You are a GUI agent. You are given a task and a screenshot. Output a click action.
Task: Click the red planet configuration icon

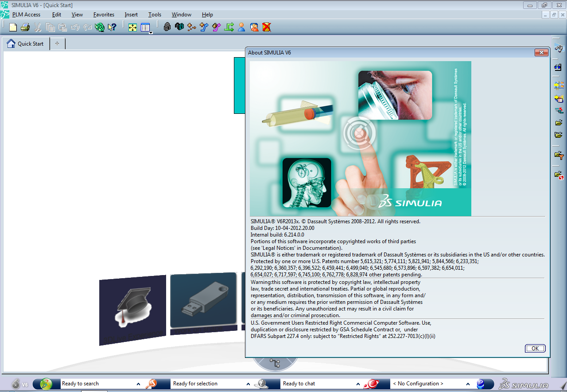pos(371,384)
